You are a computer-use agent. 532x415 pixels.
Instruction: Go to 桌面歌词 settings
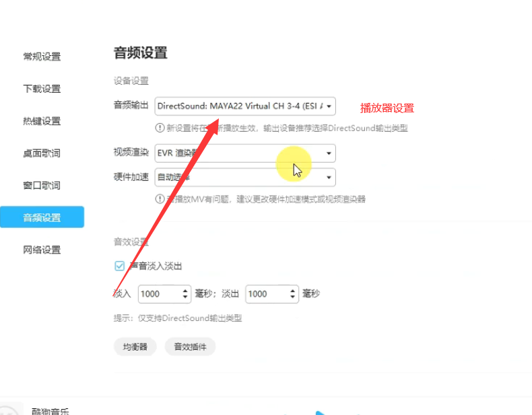42,153
